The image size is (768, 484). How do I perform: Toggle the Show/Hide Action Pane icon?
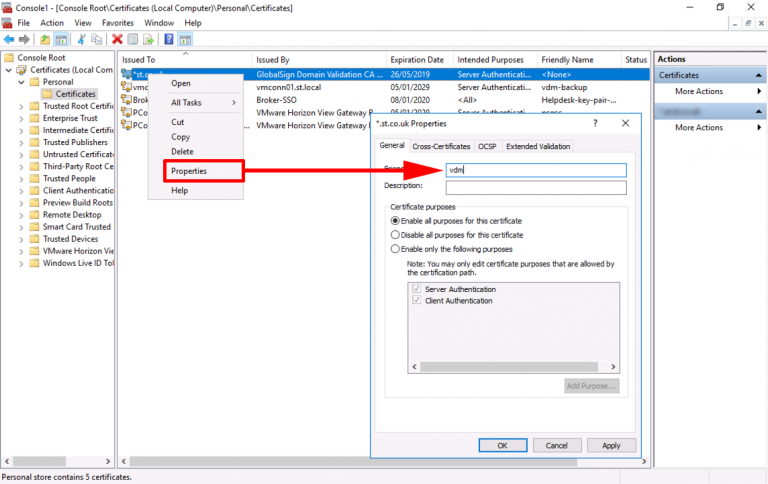tap(185, 39)
